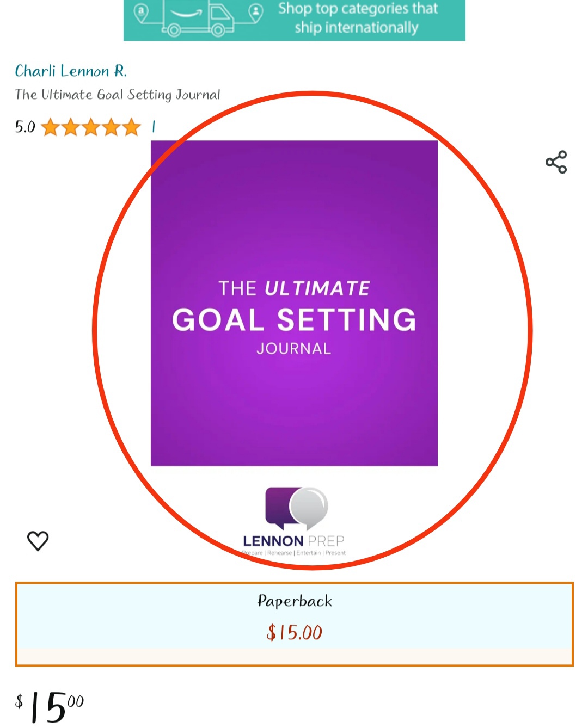Click the fourth star to adjust rating filter

point(111,127)
